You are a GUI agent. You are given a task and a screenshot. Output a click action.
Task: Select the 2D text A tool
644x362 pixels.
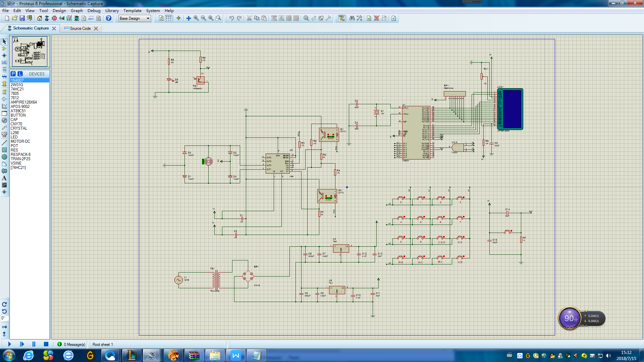coord(4,178)
